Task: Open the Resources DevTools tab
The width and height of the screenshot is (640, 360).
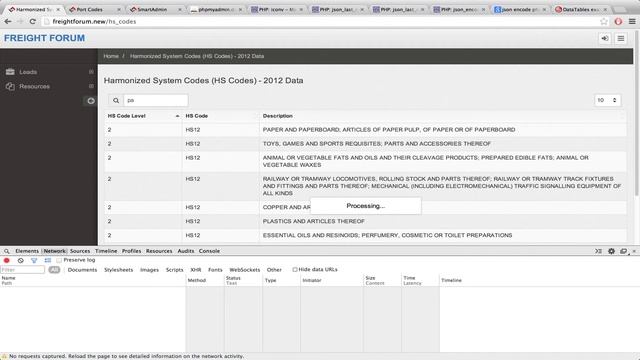Action: pyautogui.click(x=159, y=251)
